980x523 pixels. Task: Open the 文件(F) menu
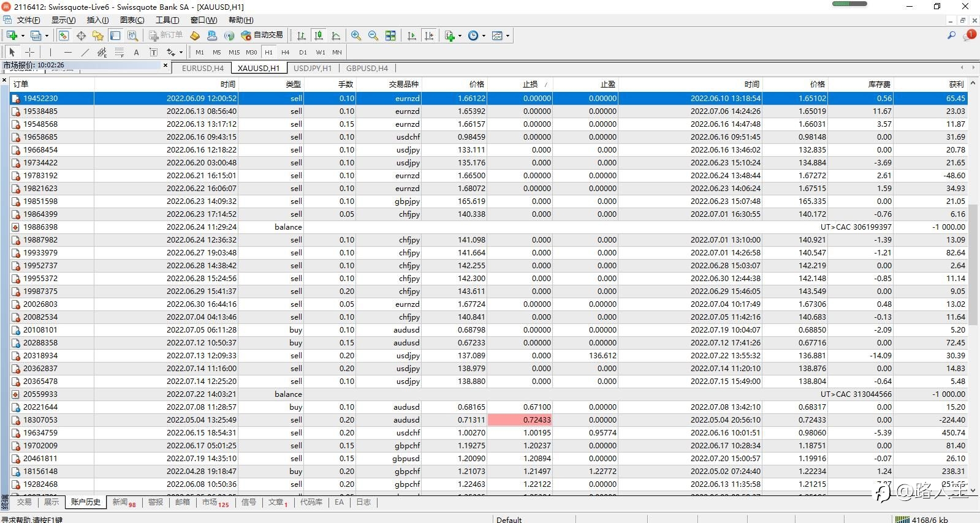tap(28, 20)
